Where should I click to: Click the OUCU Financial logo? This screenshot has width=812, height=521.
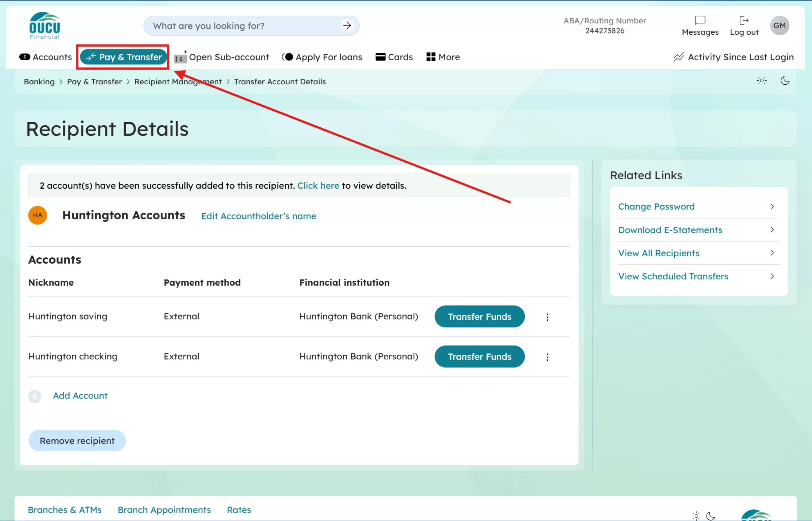pyautogui.click(x=44, y=26)
